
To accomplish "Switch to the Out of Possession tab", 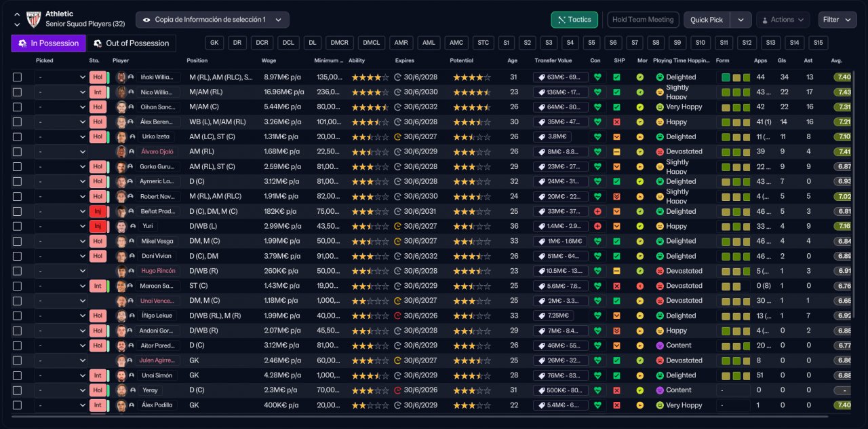I will (x=132, y=43).
